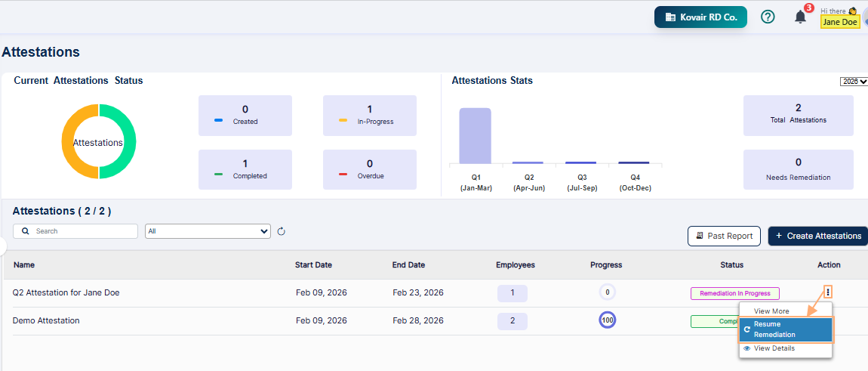This screenshot has width=868, height=371.
Task: Click the Start Date column header
Action: tap(313, 265)
